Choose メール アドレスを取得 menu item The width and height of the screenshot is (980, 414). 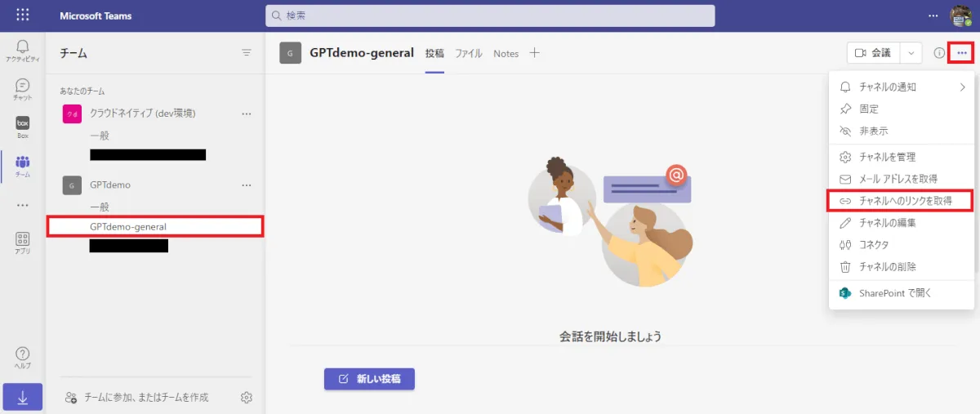(902, 179)
